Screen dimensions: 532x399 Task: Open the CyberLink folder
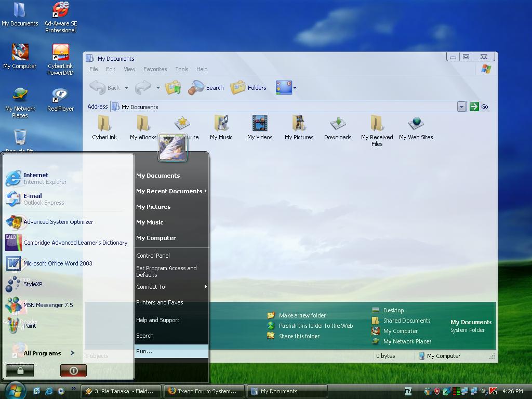[104, 128]
